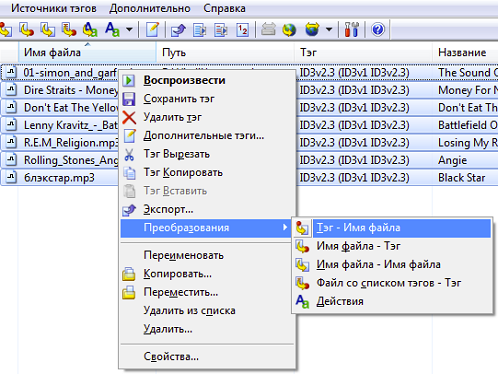
Task: Click the quick Actions Aa toolbar icon
Action: (x=112, y=30)
